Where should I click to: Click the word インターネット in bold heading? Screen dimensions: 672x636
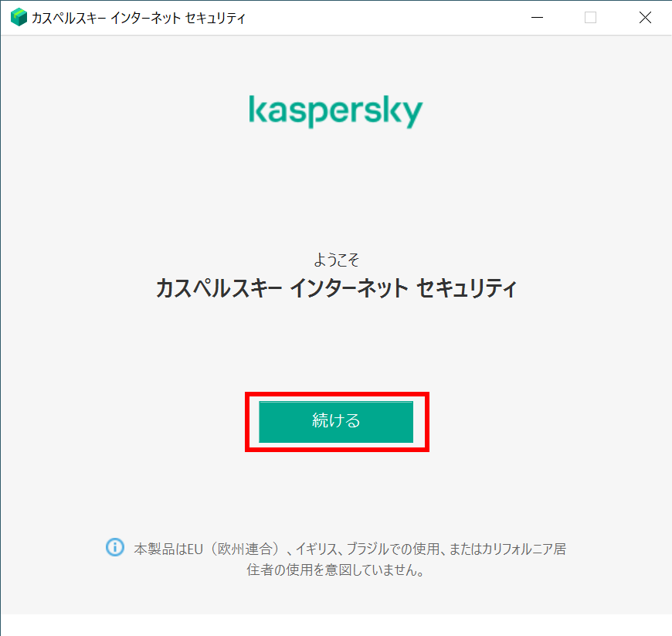(x=349, y=287)
